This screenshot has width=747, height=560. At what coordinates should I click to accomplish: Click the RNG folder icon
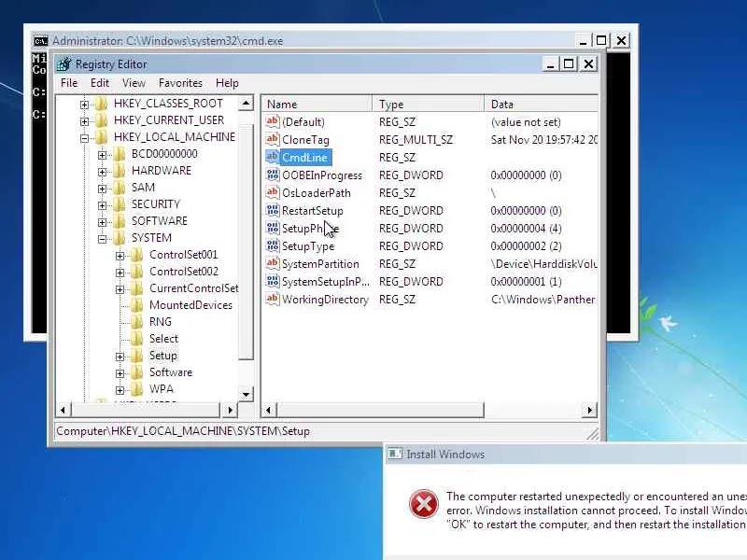[136, 322]
